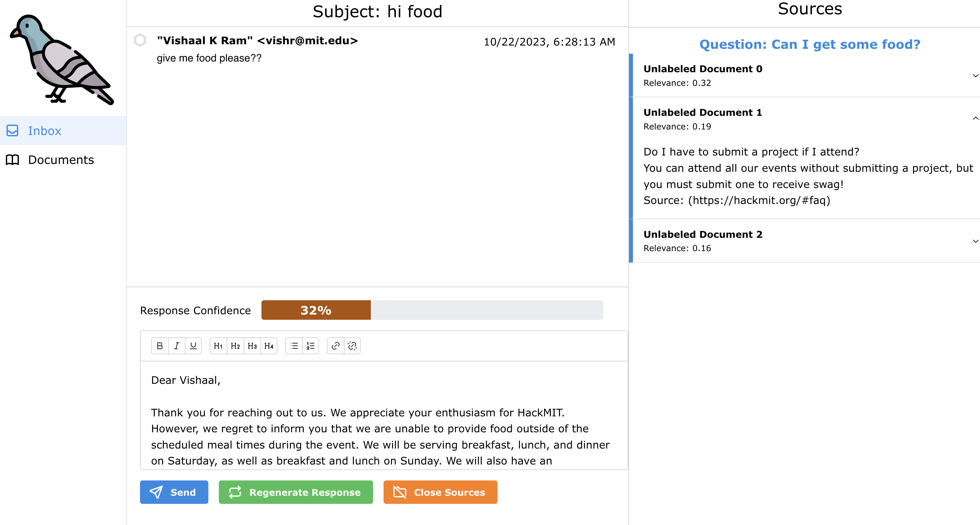The width and height of the screenshot is (980, 525).
Task: Insert a numbered list
Action: click(x=310, y=345)
